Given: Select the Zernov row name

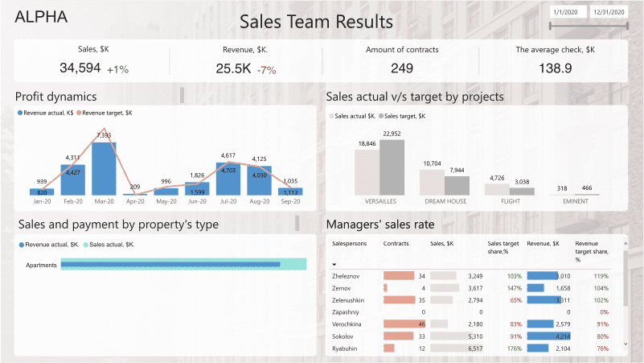Looking at the screenshot, I should (x=342, y=288).
